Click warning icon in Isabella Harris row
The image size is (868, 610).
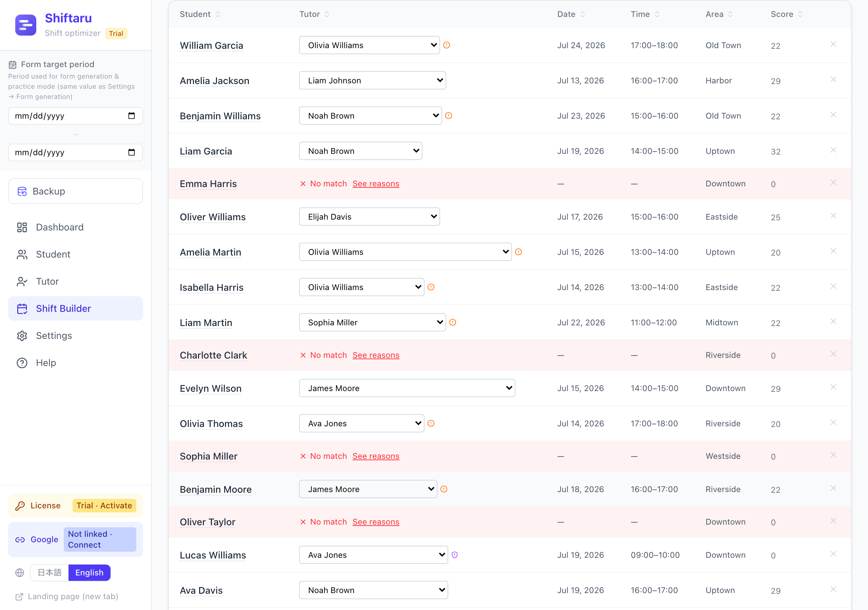tap(431, 287)
